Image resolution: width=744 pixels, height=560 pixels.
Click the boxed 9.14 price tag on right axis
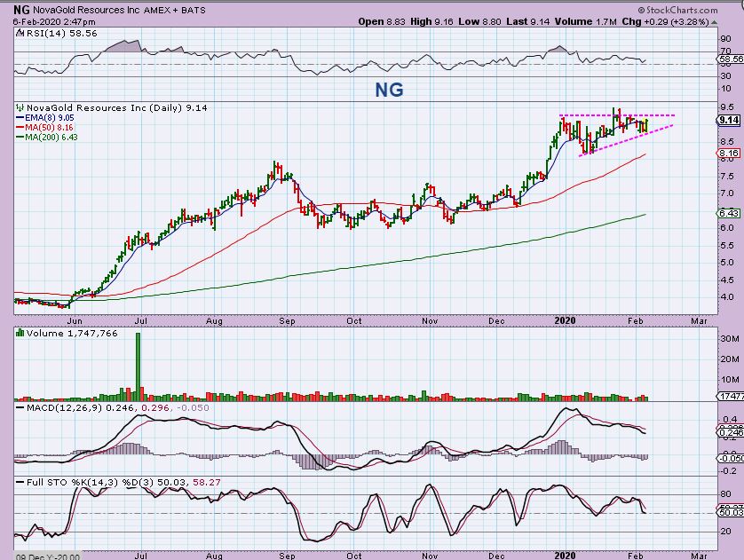[728, 120]
